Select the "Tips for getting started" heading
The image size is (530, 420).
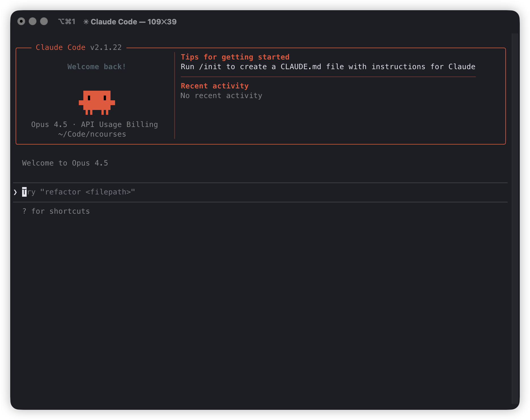[x=235, y=57]
